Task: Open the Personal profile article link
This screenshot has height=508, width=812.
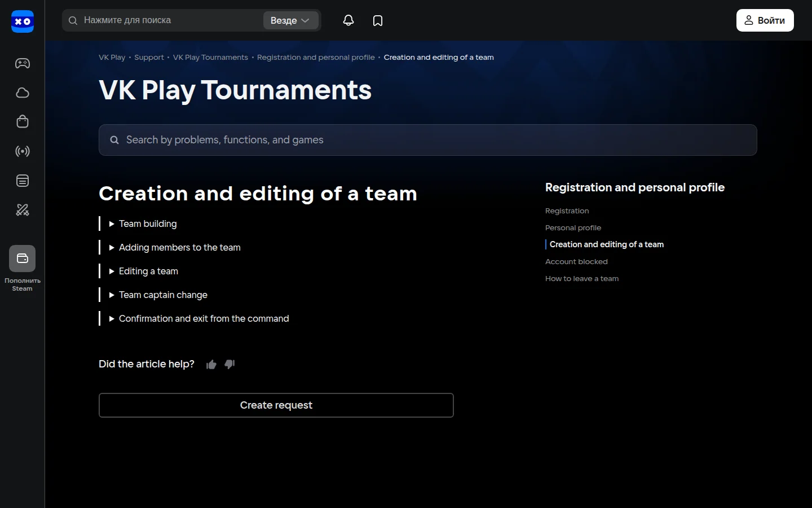Action: coord(573,228)
